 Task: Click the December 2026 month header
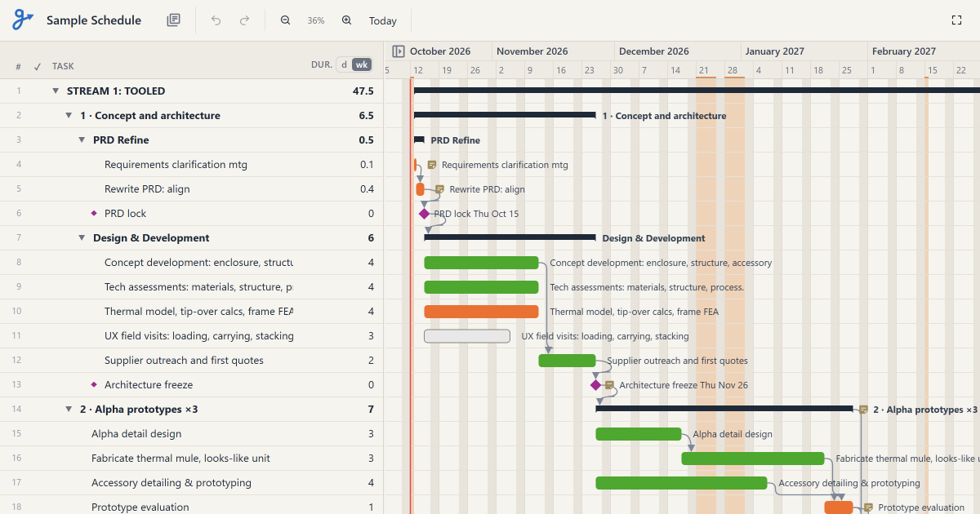(x=654, y=51)
